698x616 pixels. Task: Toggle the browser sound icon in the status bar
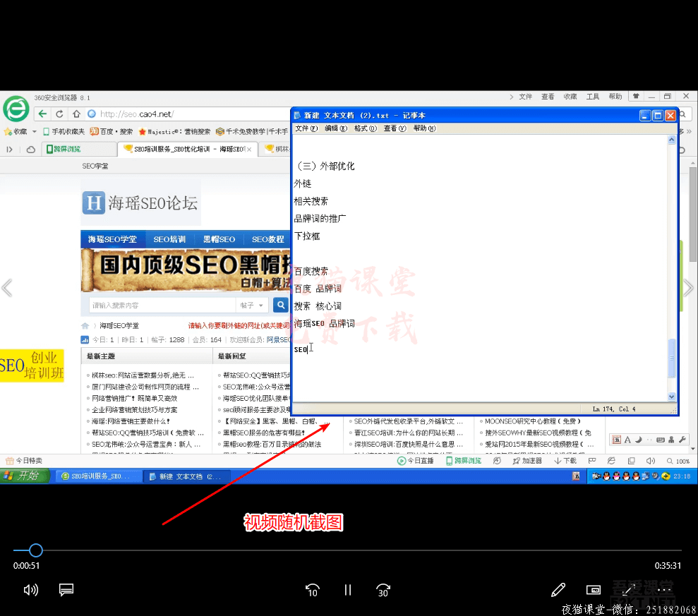click(651, 461)
